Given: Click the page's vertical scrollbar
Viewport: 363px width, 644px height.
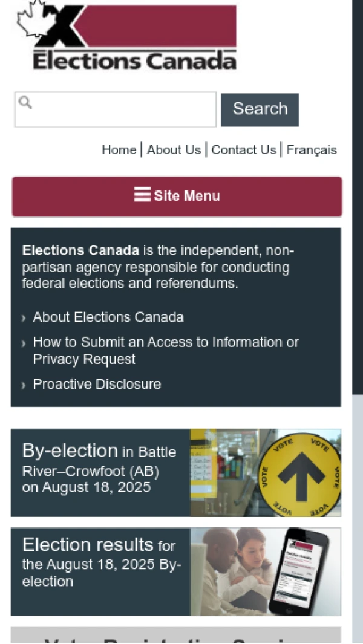Looking at the screenshot, I should pos(357,242).
